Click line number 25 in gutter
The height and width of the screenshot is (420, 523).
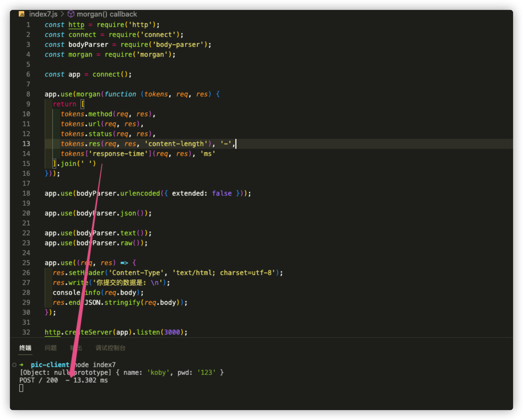point(26,263)
